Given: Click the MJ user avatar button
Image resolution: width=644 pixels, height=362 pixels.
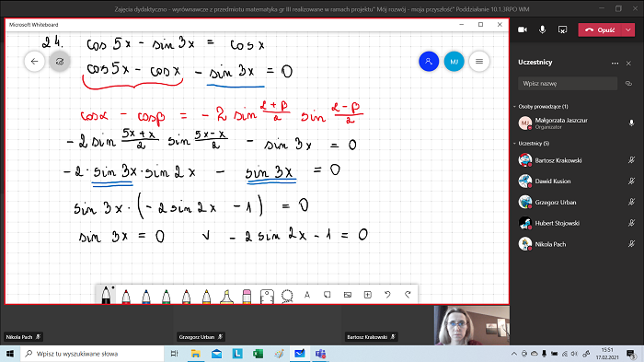Looking at the screenshot, I should point(454,62).
